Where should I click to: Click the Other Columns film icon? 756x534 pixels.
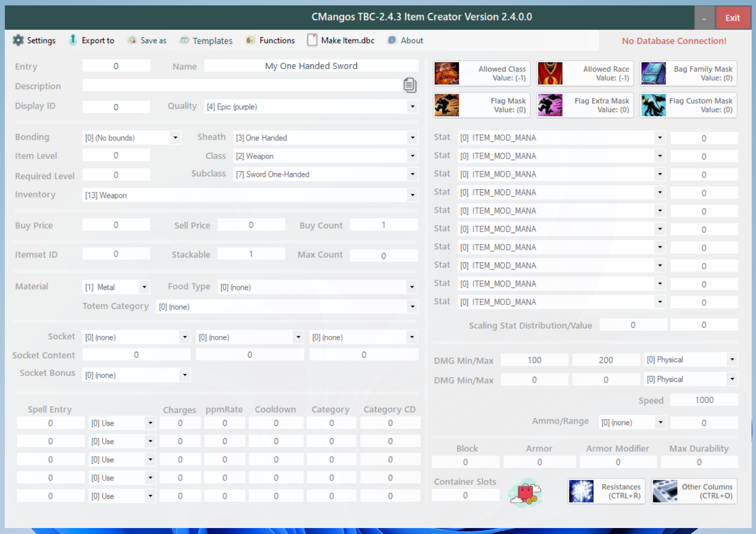coord(665,491)
